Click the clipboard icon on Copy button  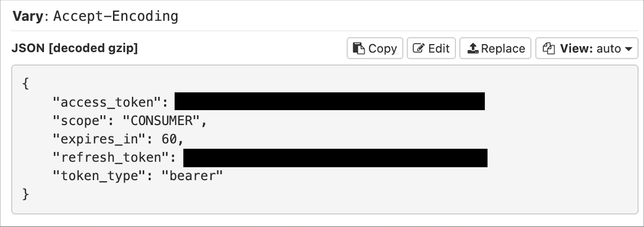359,48
